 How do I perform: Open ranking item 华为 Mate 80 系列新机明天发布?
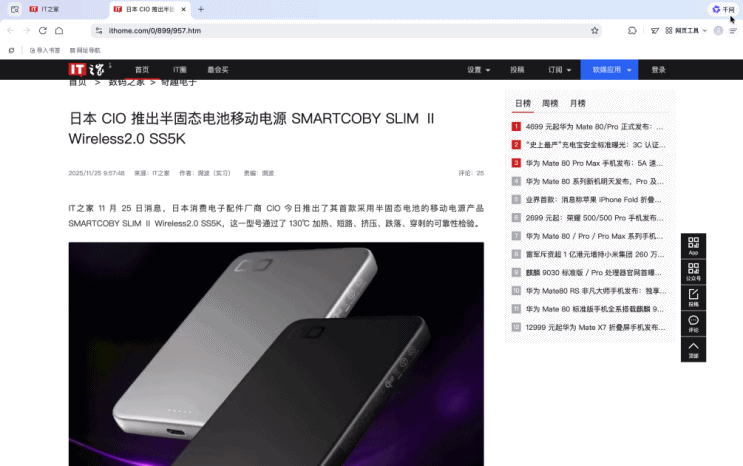tap(594, 181)
